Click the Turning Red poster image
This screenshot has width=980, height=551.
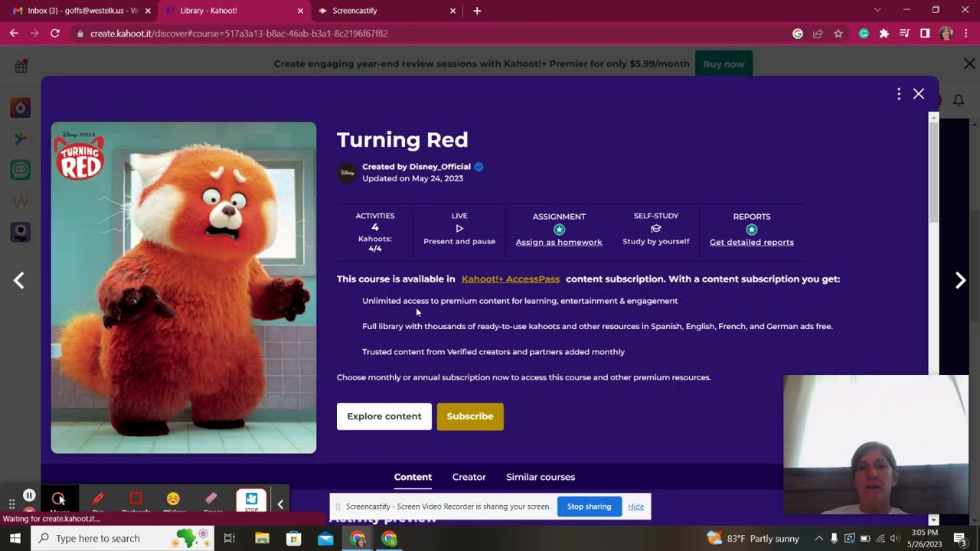pyautogui.click(x=184, y=288)
